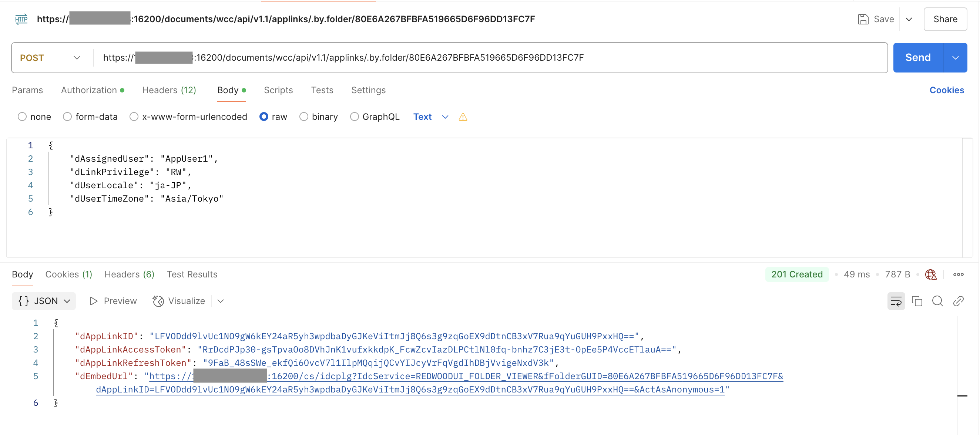
Task: Open the response three-dots more options
Action: (958, 274)
